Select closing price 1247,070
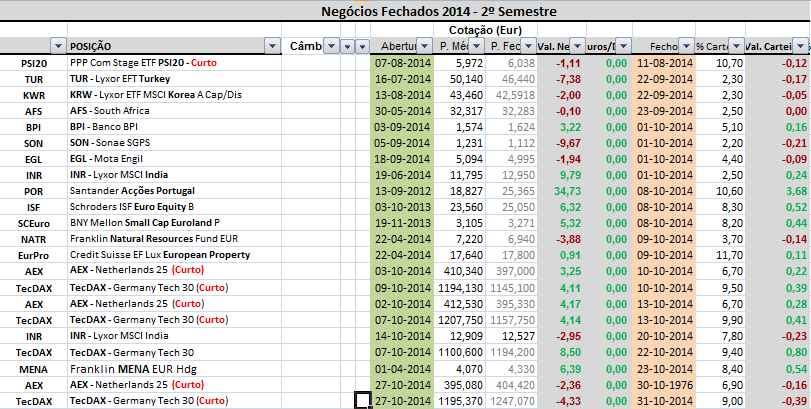 [x=512, y=402]
